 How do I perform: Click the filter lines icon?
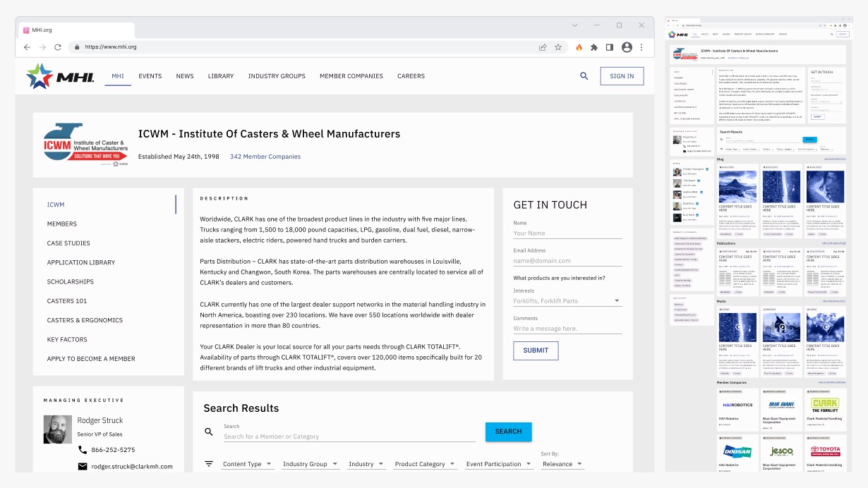click(209, 464)
